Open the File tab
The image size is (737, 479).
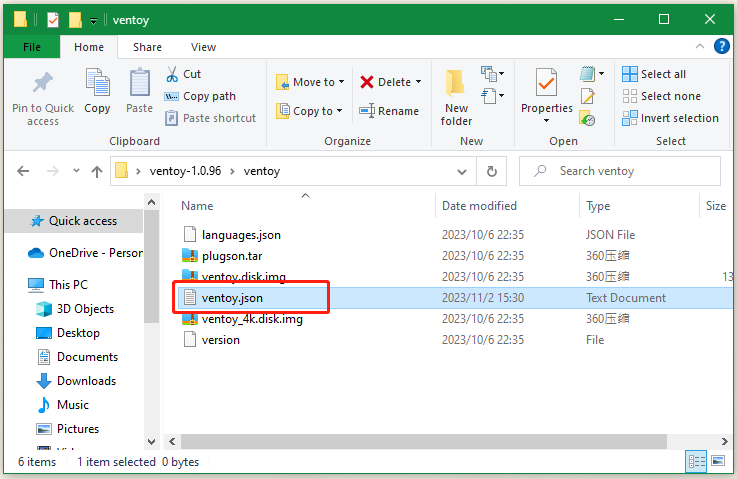click(x=32, y=47)
